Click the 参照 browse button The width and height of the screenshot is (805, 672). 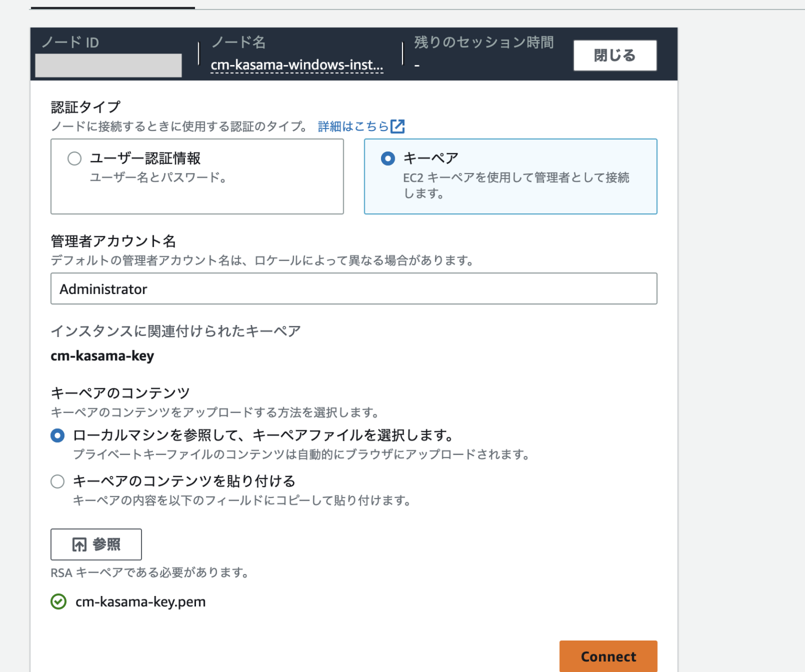click(96, 545)
